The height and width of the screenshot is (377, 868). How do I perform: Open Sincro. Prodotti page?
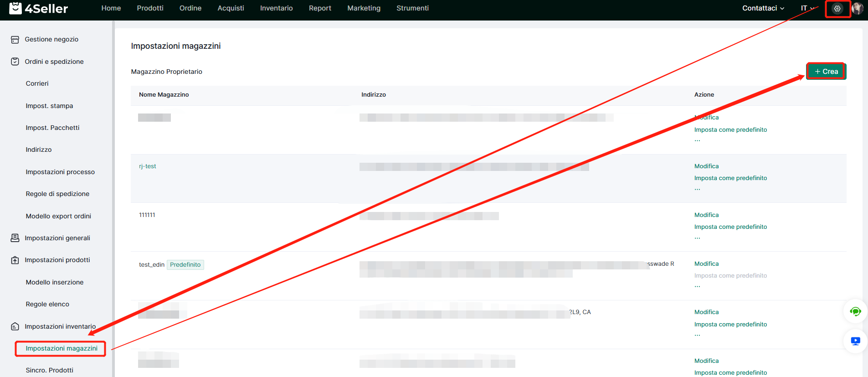tap(49, 370)
